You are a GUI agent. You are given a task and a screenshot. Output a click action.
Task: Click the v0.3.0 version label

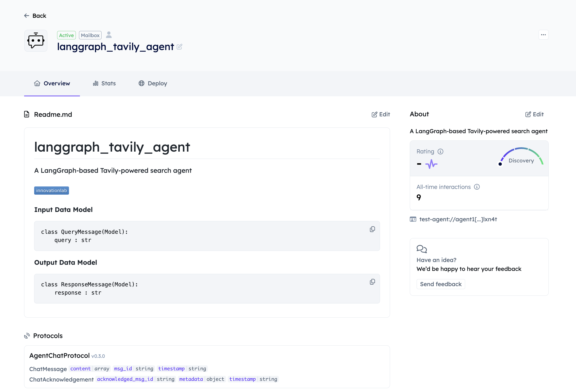coord(98,356)
